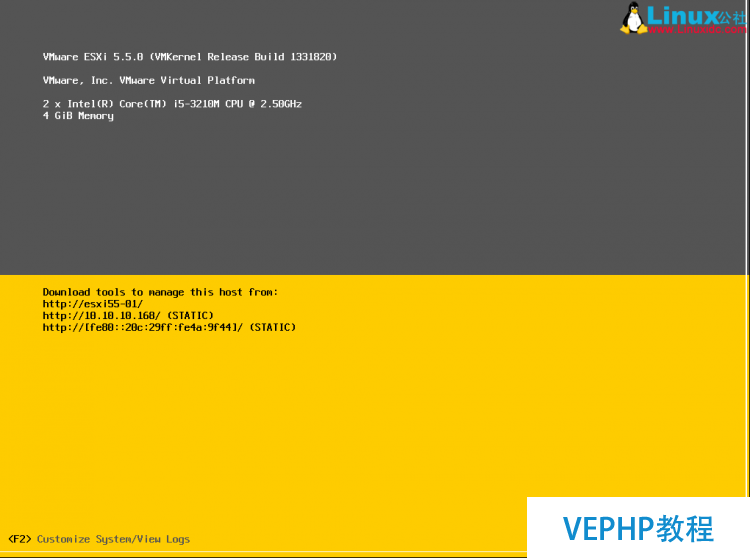
Task: Select the VMware Virtual Platform text line
Action: pyautogui.click(x=149, y=80)
